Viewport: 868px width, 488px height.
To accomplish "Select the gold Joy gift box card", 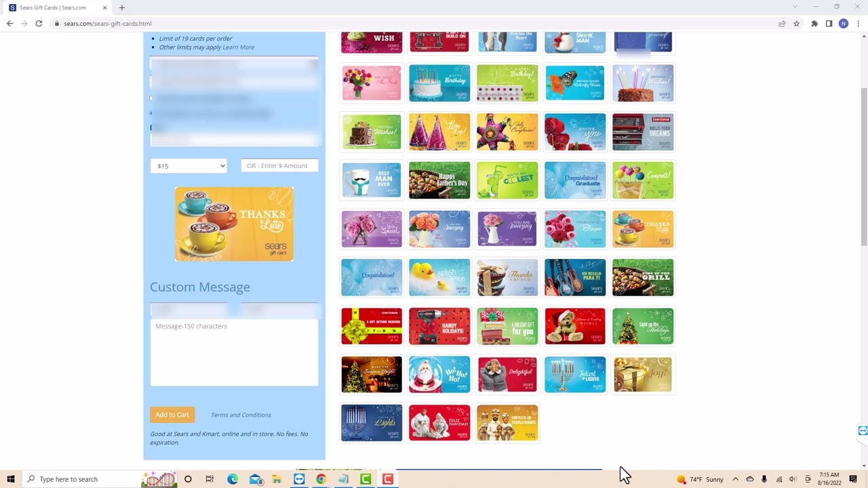I will (643, 374).
